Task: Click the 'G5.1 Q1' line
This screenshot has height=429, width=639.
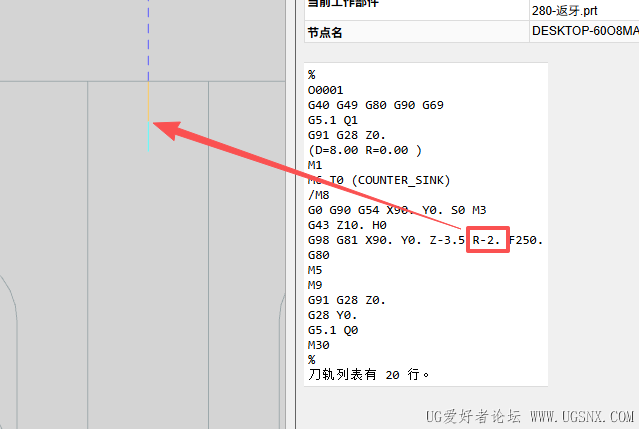Action: [333, 120]
